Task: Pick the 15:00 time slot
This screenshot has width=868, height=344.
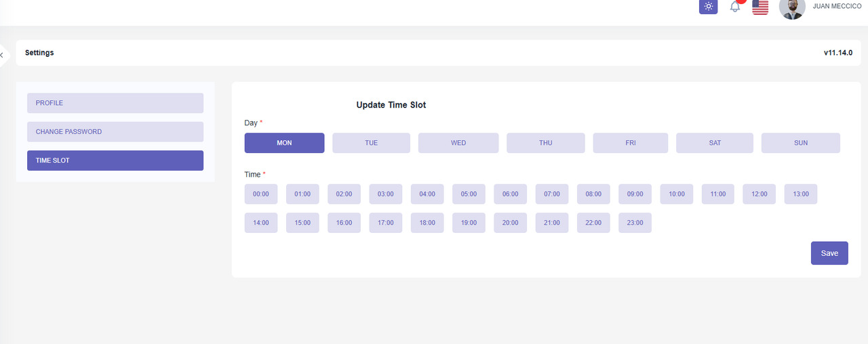Action: point(302,223)
